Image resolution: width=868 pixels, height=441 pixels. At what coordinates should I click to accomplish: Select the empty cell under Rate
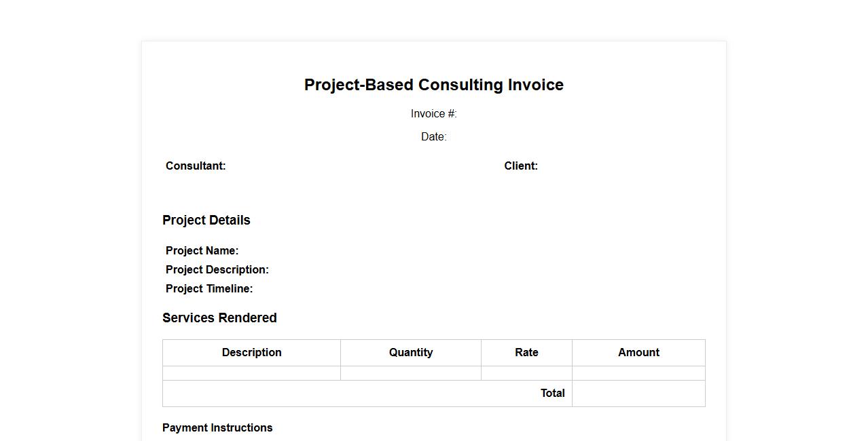pyautogui.click(x=526, y=373)
